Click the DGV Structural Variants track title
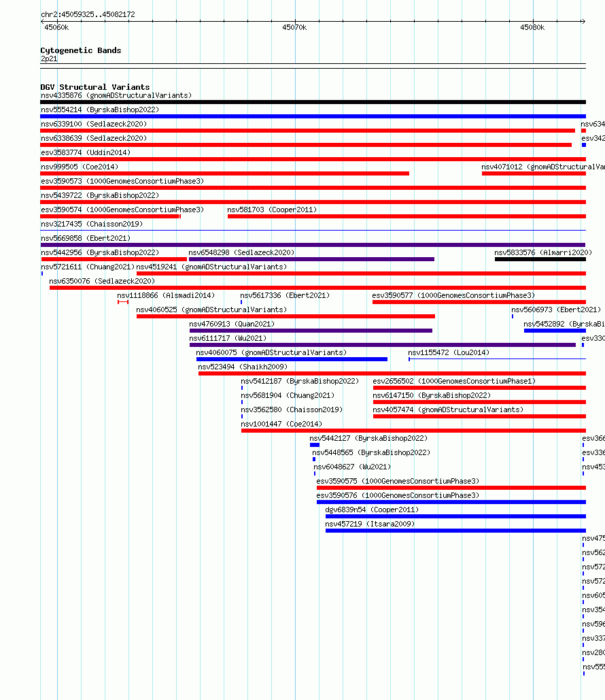The height and width of the screenshot is (700, 605). (x=95, y=87)
